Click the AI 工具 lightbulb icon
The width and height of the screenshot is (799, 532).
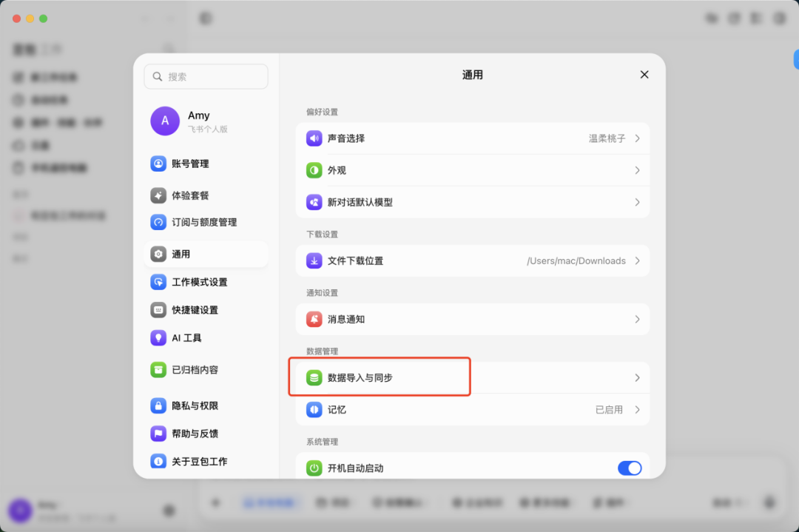tap(158, 338)
